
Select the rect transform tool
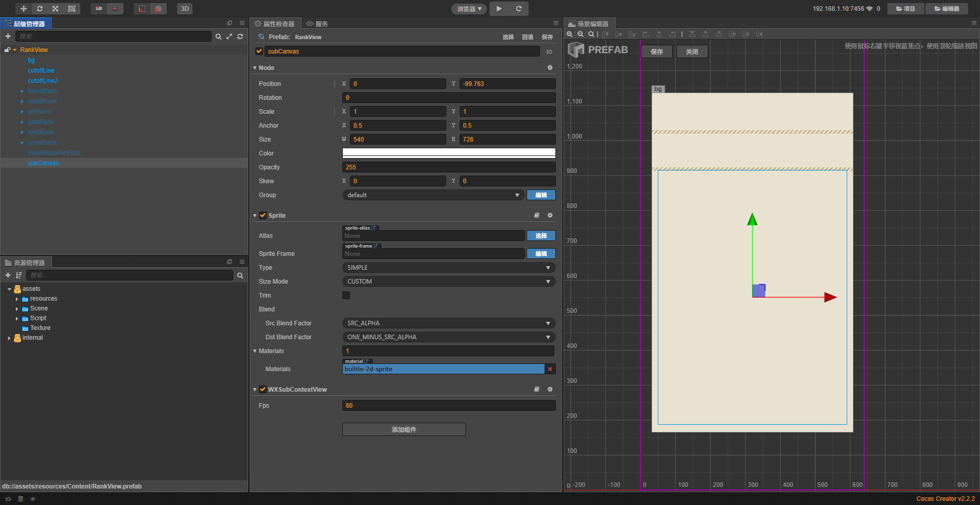click(x=72, y=9)
